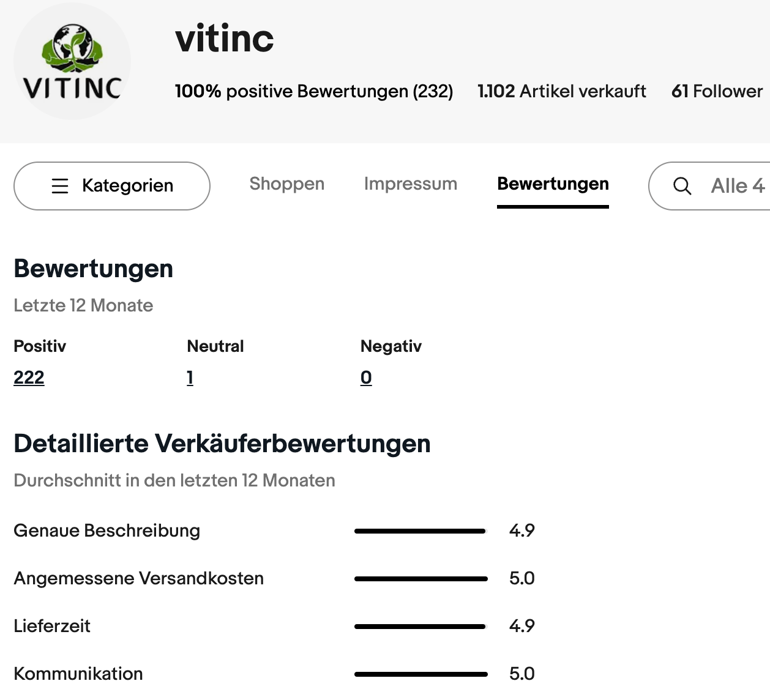This screenshot has height=700, width=770.
Task: Click the 'Detaillierte Verkäuferbewertungen' heading
Action: (222, 444)
